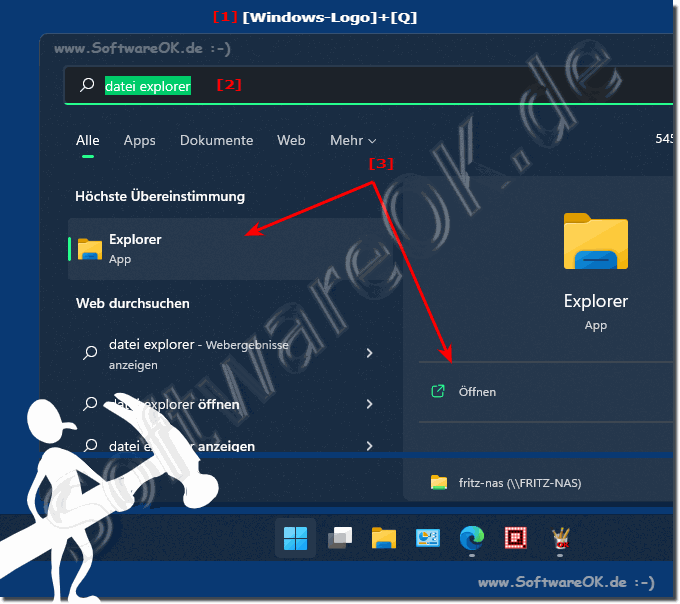Expand arrow for datei explorer Webergebnisse

369,353
